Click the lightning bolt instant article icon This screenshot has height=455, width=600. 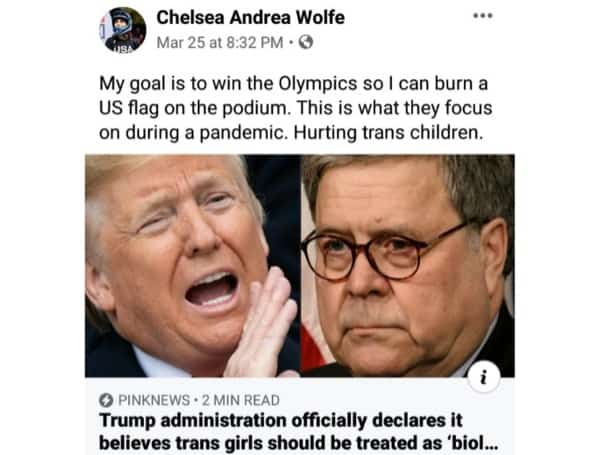106,400
